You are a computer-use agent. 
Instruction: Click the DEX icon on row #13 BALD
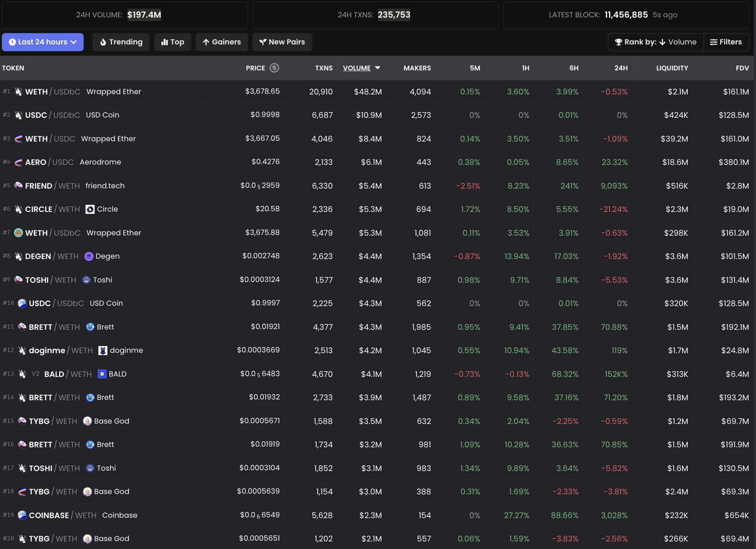pyautogui.click(x=22, y=374)
